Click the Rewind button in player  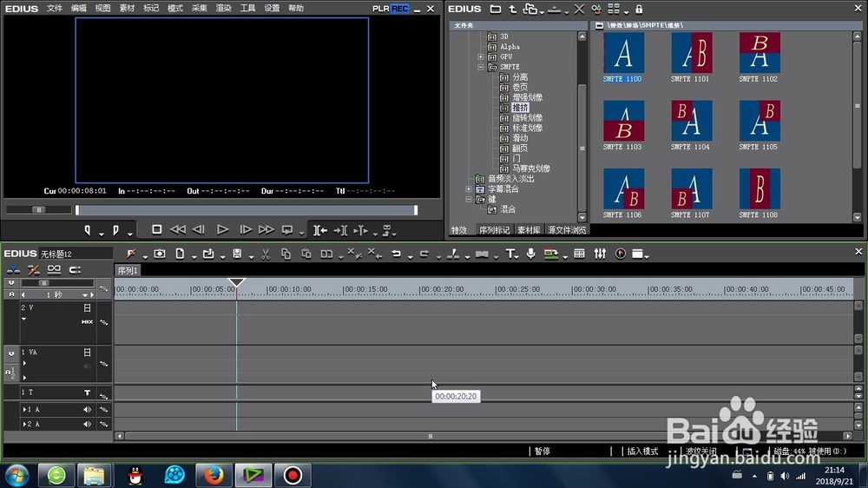[x=178, y=229]
